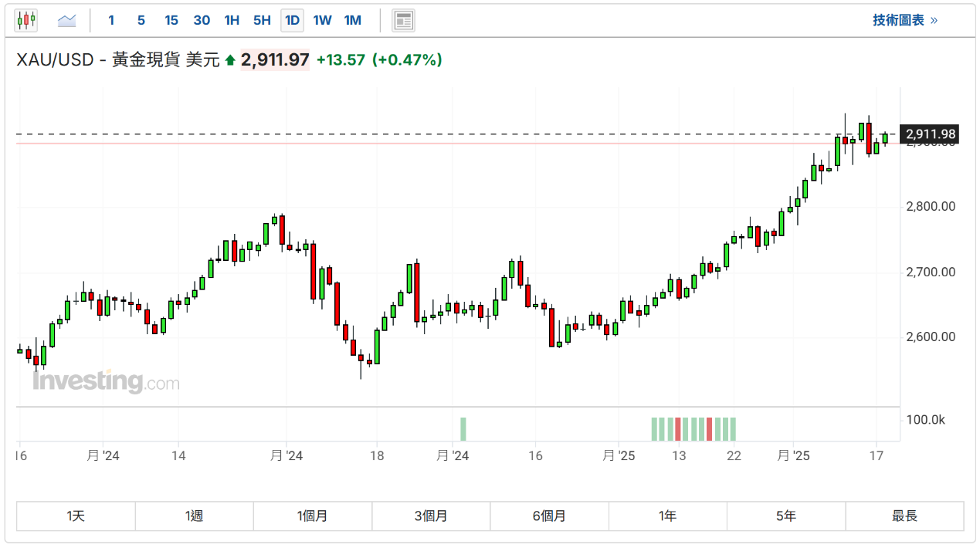This screenshot has height=548, width=980.
Task: Display the 最長 maximum range
Action: 904,516
